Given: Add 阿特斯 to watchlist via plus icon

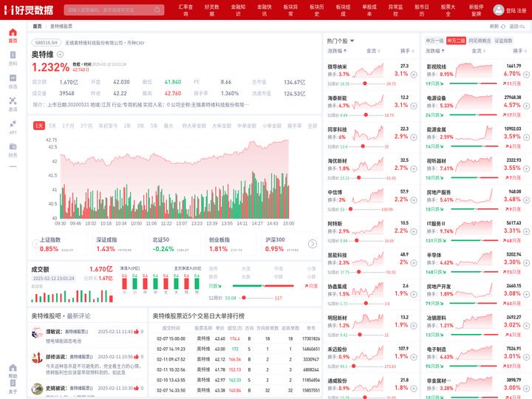Looking at the screenshot, I should (x=414, y=231).
